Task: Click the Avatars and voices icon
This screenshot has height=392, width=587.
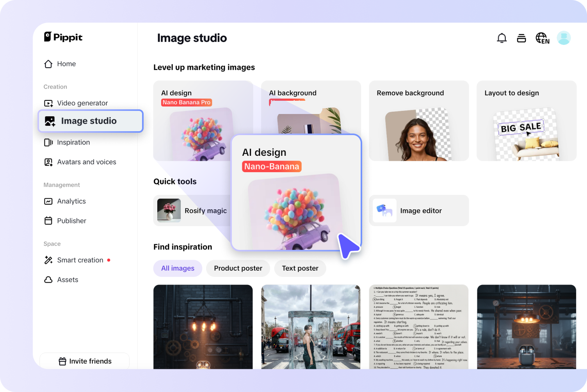Action: (x=48, y=162)
